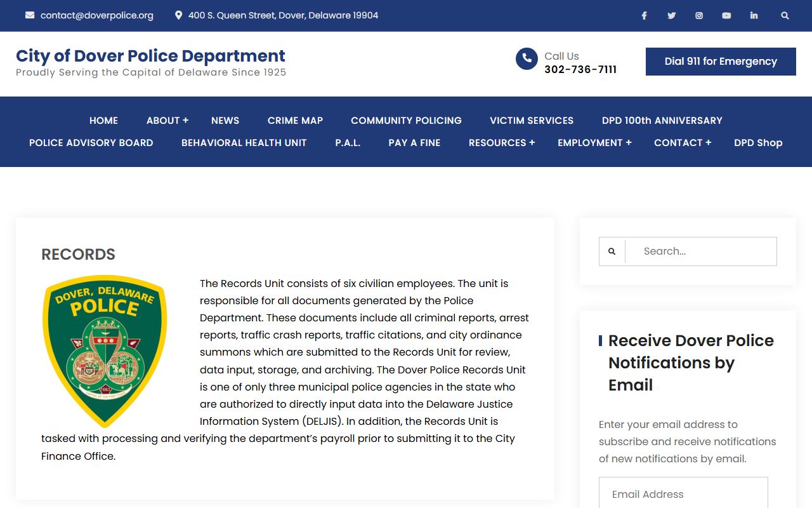
Task: Open COMMUNITY POLICING menu item
Action: click(406, 121)
